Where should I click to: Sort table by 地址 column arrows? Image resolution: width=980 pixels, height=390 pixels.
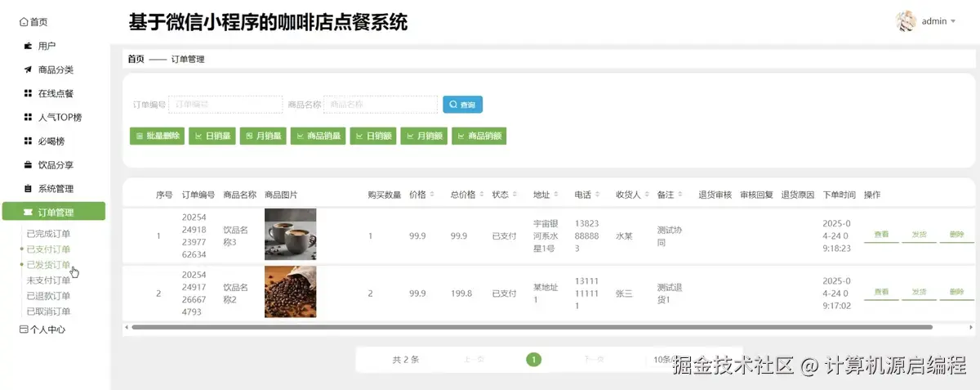coord(556,195)
